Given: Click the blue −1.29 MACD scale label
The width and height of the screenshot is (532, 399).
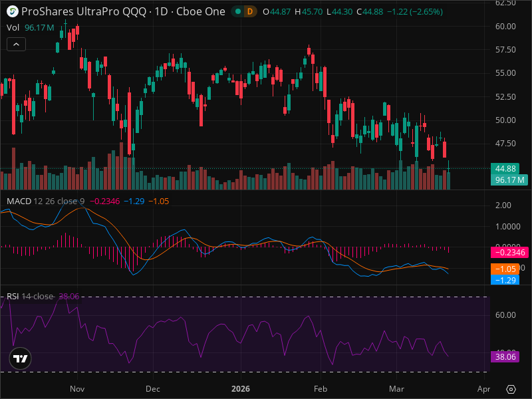Looking at the screenshot, I should click(x=505, y=280).
